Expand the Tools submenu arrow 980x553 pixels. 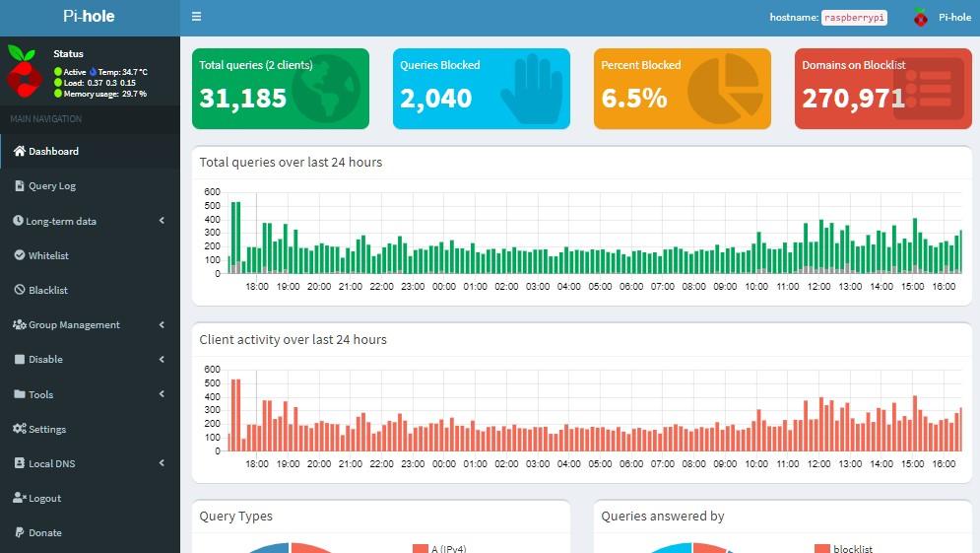coord(162,394)
